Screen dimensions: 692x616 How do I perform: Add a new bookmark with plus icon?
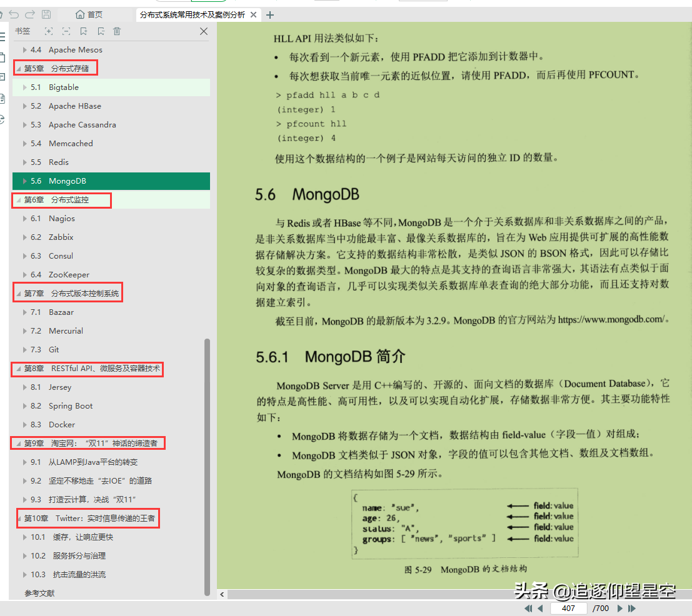[83, 31]
